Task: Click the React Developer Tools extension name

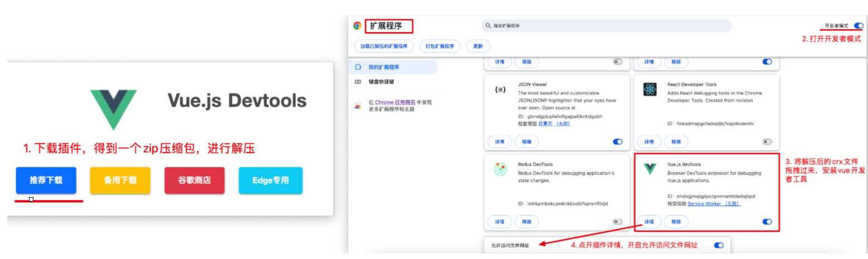Action: [x=691, y=85]
